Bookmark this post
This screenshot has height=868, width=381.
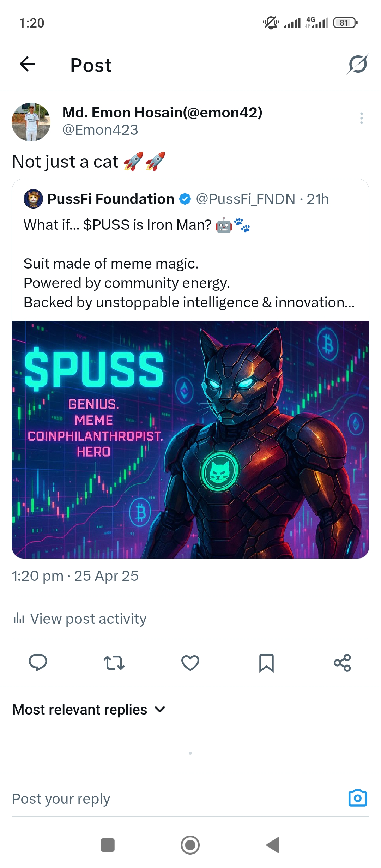click(266, 663)
